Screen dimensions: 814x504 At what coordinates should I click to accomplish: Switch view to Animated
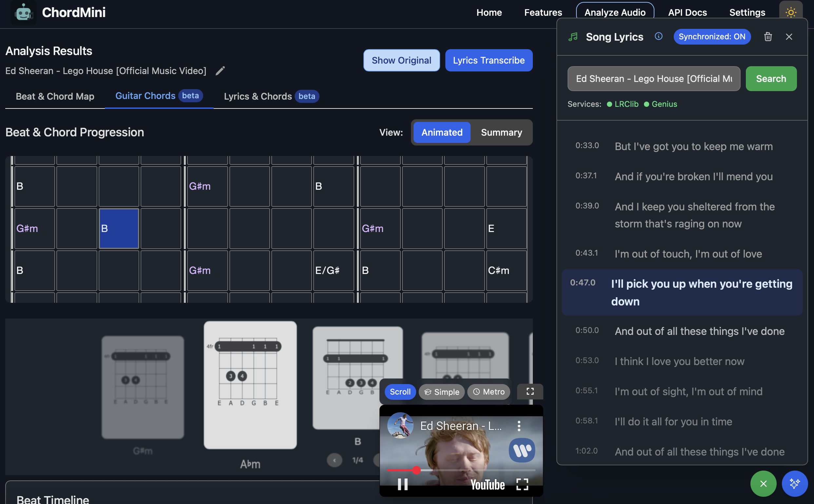(x=442, y=132)
